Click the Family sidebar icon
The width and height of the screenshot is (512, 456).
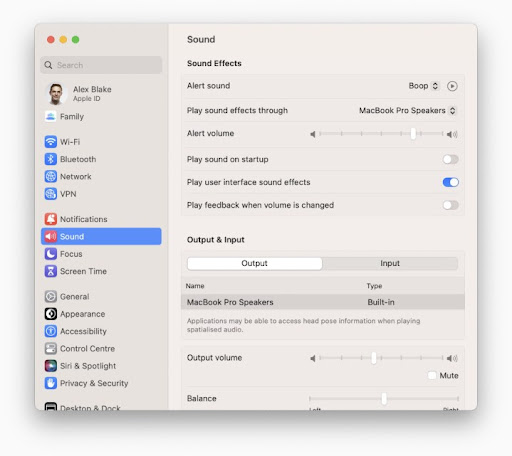tap(51, 116)
